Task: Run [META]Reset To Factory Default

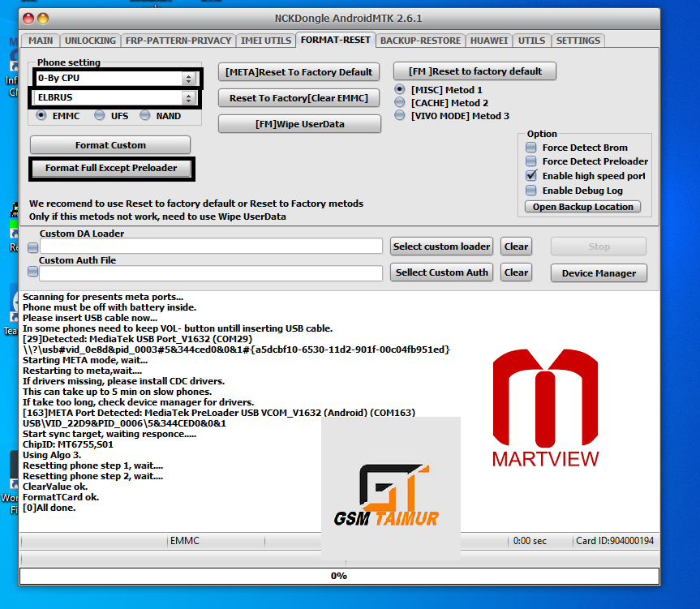Action: click(298, 72)
